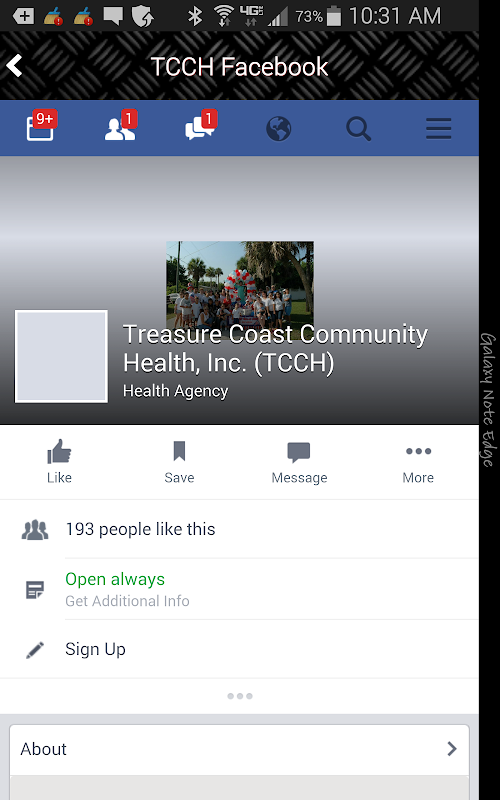Go back using the white arrow
This screenshot has width=500, height=800.
click(14, 66)
